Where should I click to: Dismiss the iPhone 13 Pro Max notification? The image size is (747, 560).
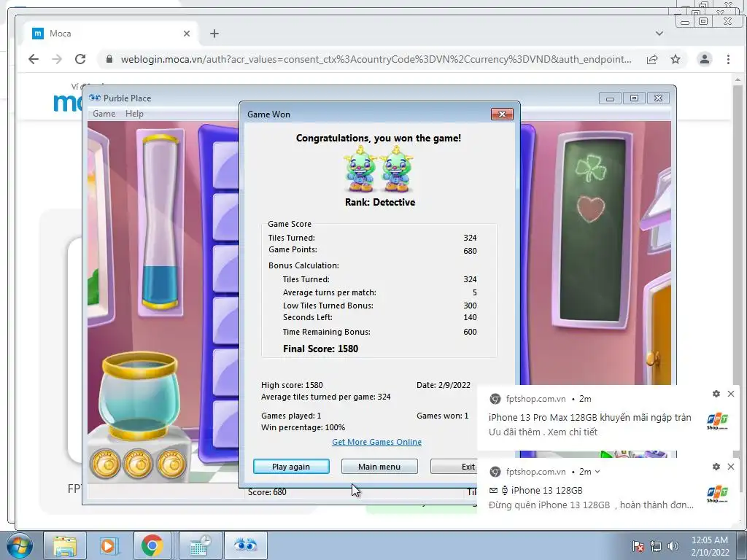731,394
